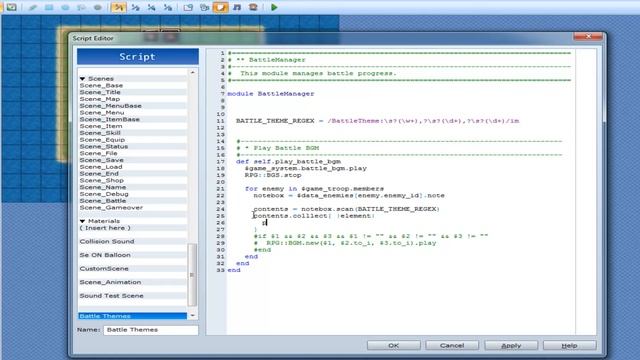Select CustomScene script entry

(x=133, y=269)
